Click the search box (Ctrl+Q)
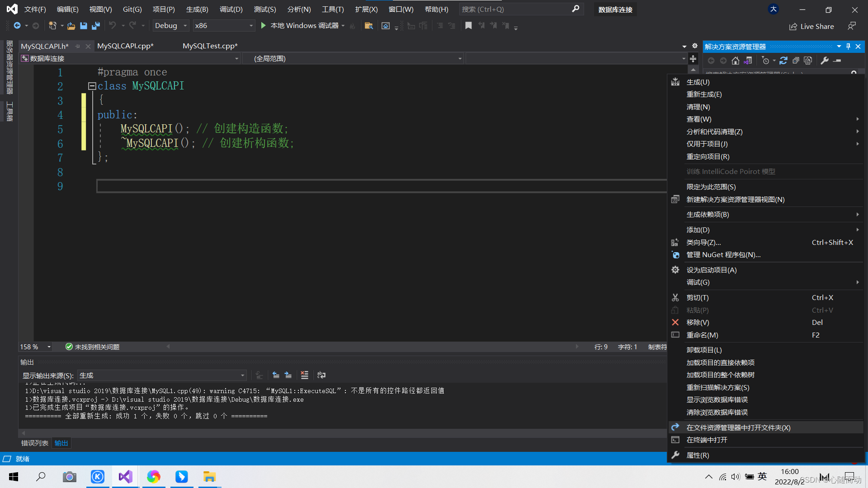868x488 pixels. [x=515, y=9]
